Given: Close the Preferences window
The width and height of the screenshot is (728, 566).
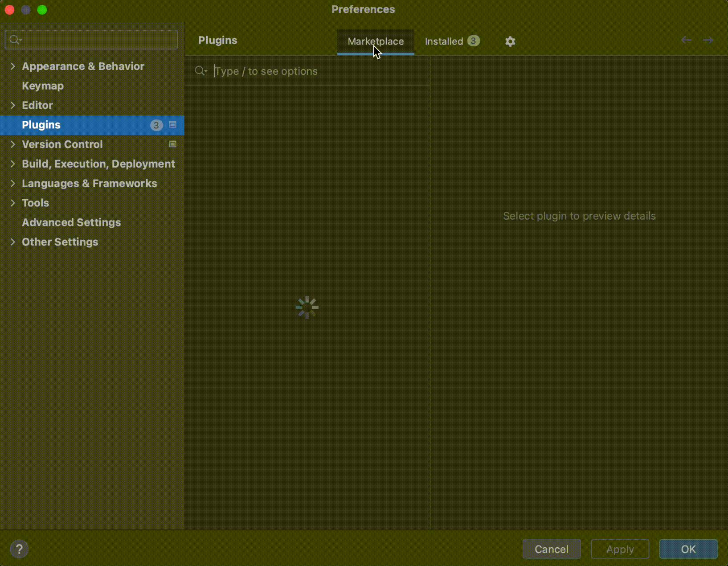Looking at the screenshot, I should pyautogui.click(x=9, y=9).
